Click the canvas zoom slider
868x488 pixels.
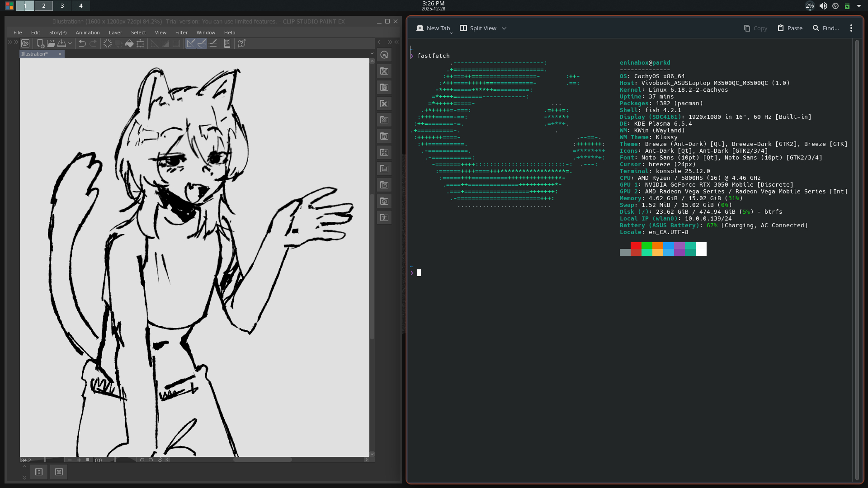point(54,460)
